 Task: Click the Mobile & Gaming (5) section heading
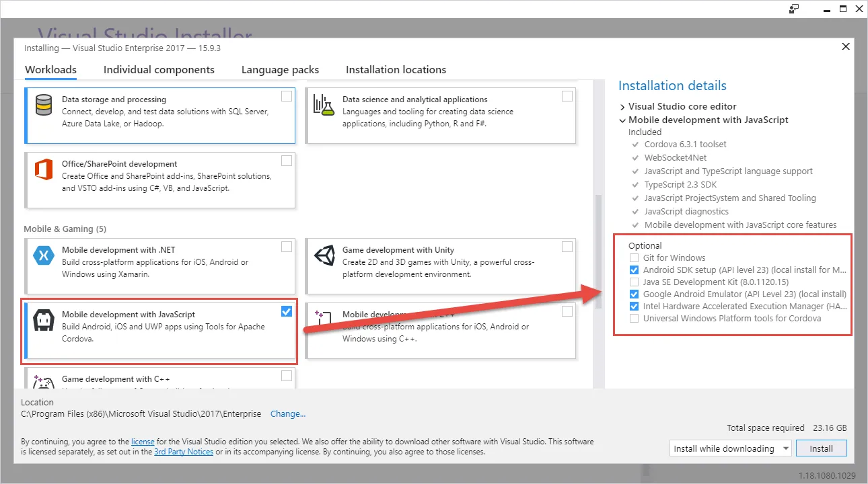pyautogui.click(x=65, y=229)
